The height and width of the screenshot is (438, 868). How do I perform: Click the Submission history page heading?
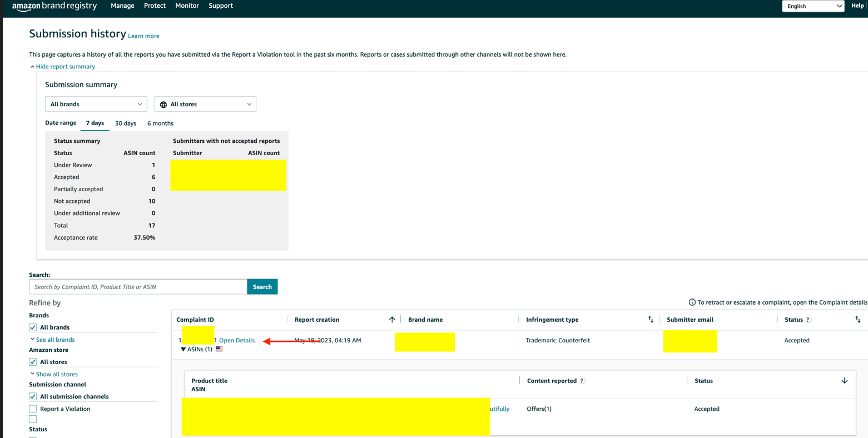click(x=78, y=34)
